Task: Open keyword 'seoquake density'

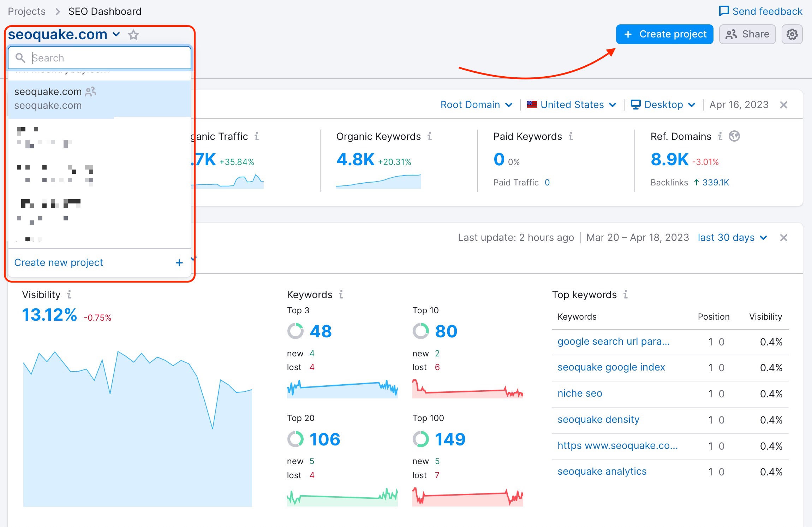Action: point(598,419)
